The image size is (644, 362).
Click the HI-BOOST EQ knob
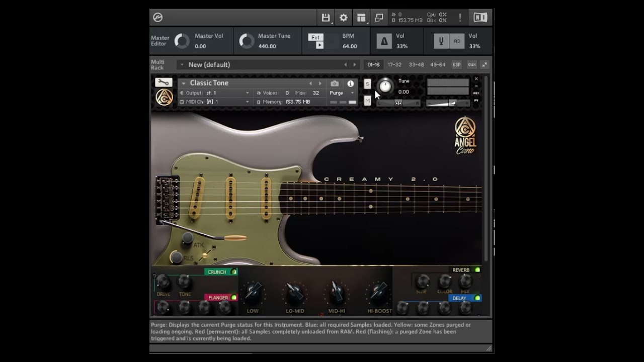[x=379, y=292]
